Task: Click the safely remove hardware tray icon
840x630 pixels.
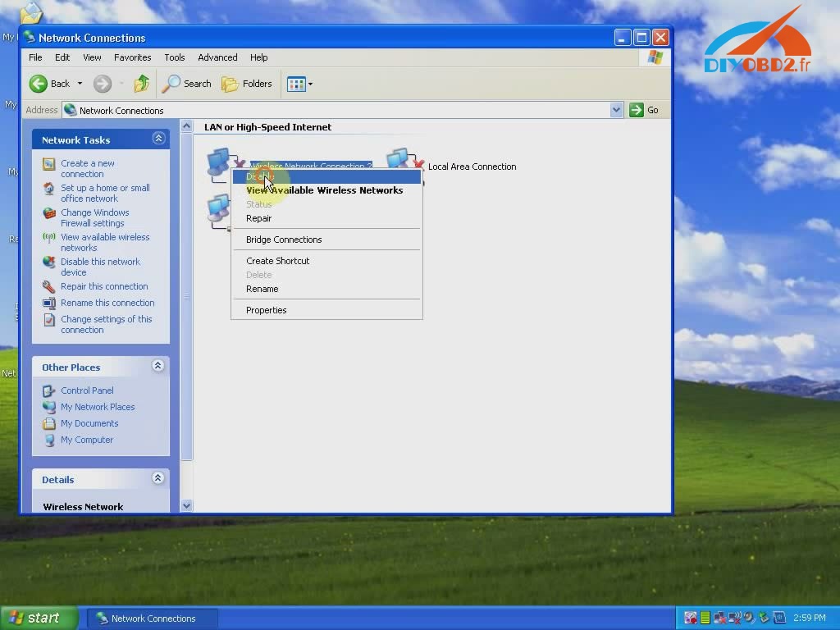Action: click(x=764, y=618)
